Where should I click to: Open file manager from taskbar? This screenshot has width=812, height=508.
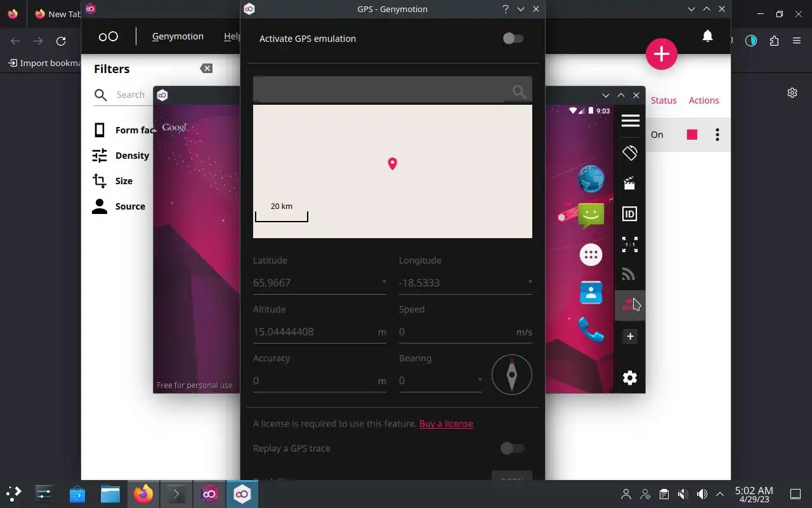tap(110, 493)
